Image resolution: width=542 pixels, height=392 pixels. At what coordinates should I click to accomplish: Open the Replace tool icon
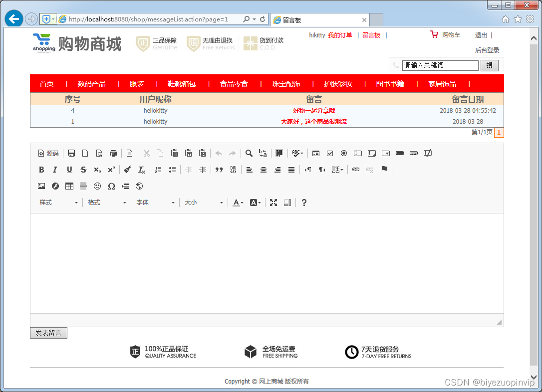[263, 153]
